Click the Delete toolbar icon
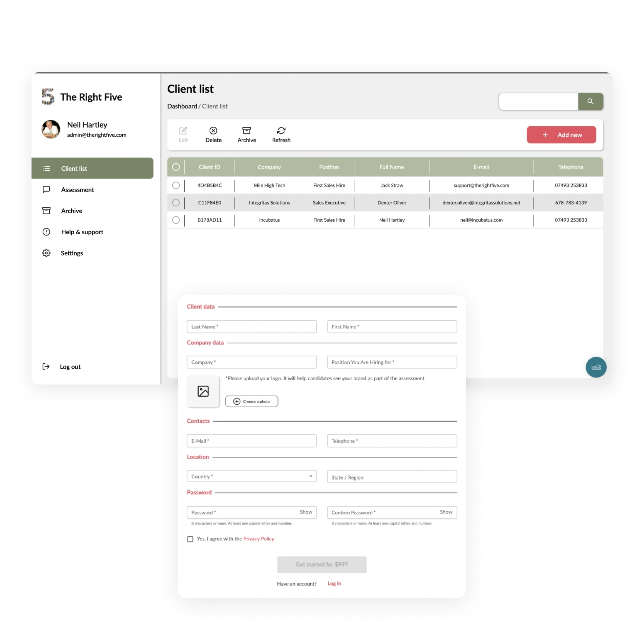 (213, 130)
